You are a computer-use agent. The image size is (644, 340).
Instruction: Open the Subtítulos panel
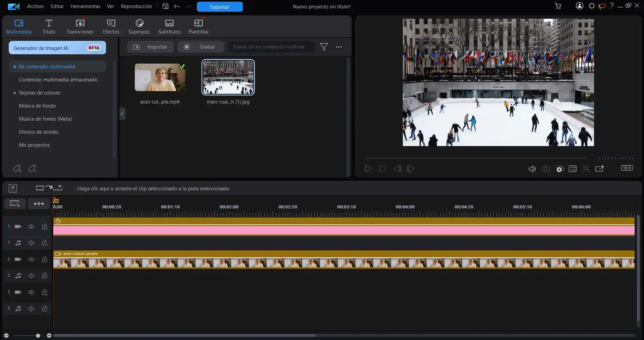(169, 26)
